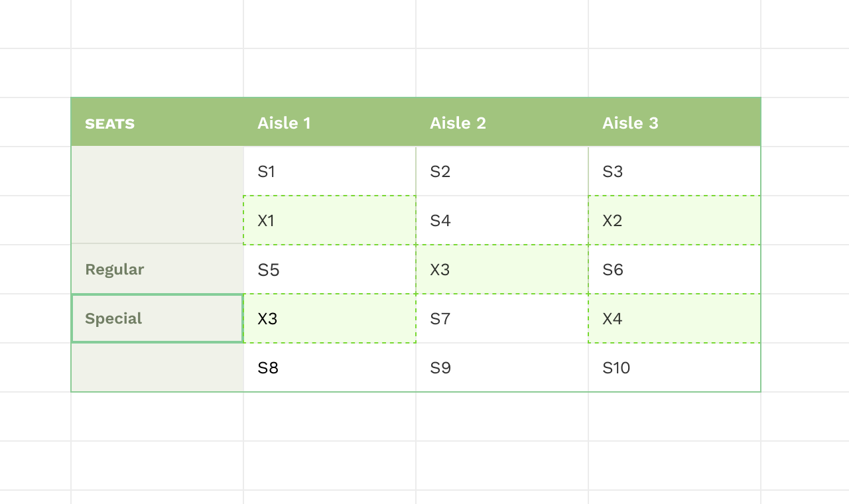Select the Aisle 2 header cell
Screen dimensions: 849x504
click(502, 123)
